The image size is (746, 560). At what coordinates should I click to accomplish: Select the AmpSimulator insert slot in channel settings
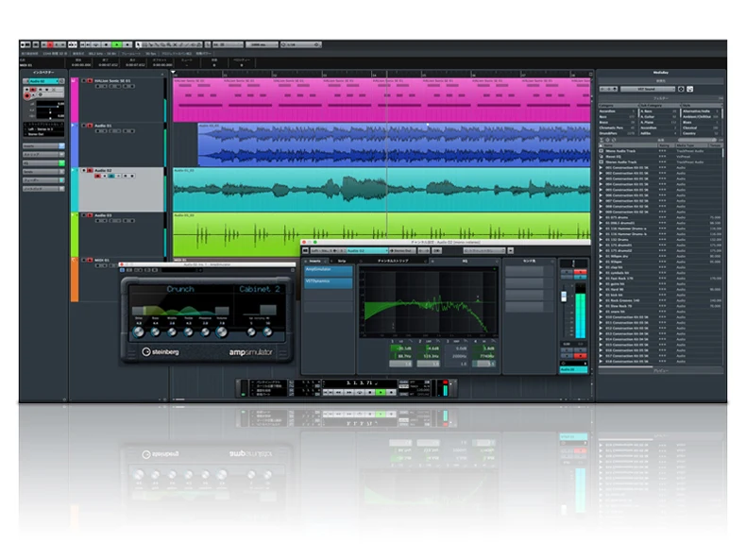[x=329, y=269]
